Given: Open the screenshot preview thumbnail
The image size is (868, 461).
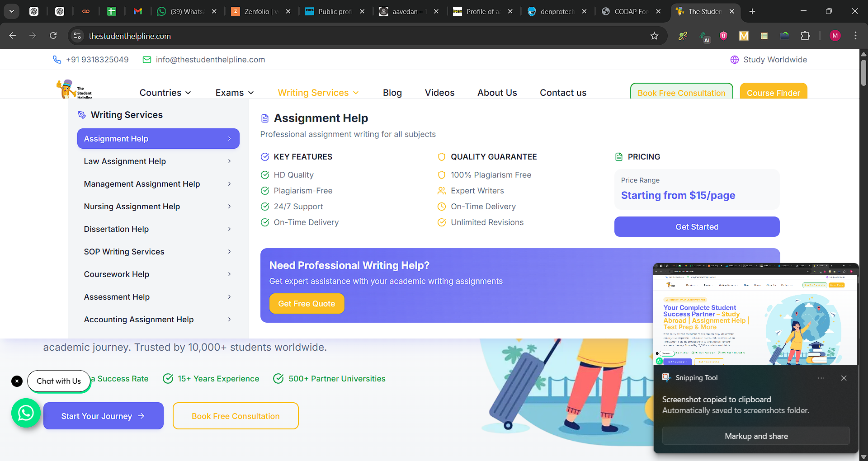Looking at the screenshot, I should tap(755, 314).
